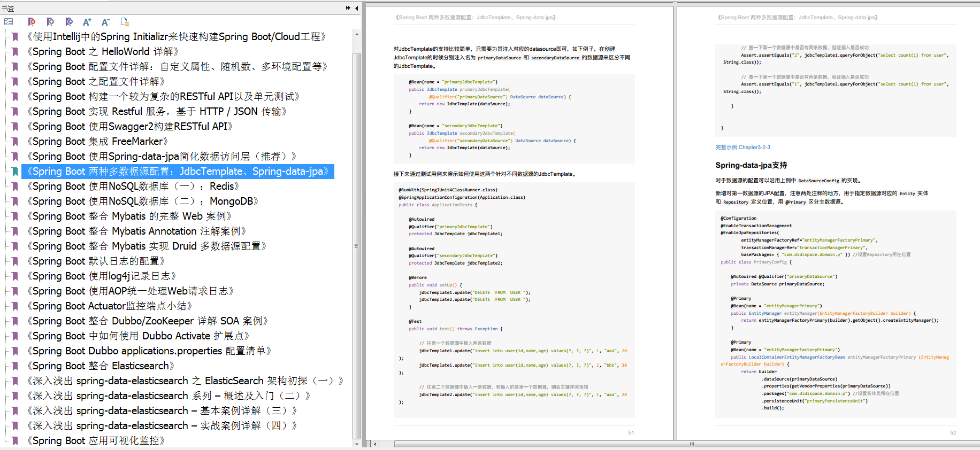Click bookmark icon beside Spring Boot 应用可视化监控
The image size is (980, 450).
15,441
